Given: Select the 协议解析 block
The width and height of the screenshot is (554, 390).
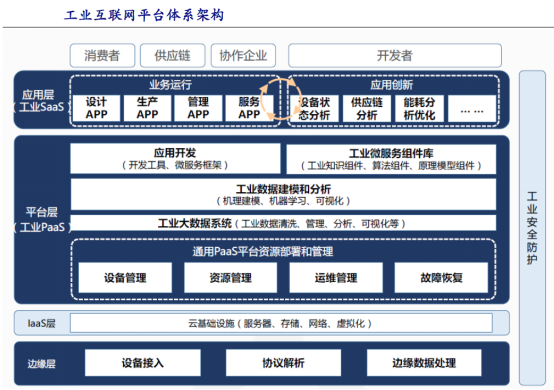Looking at the screenshot, I should (x=283, y=363).
